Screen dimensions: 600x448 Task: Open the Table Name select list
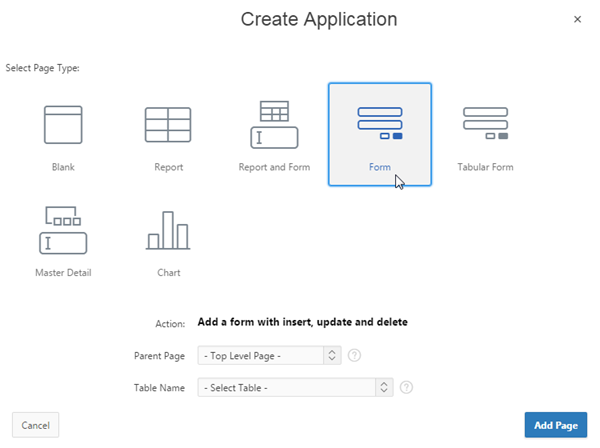(x=295, y=388)
